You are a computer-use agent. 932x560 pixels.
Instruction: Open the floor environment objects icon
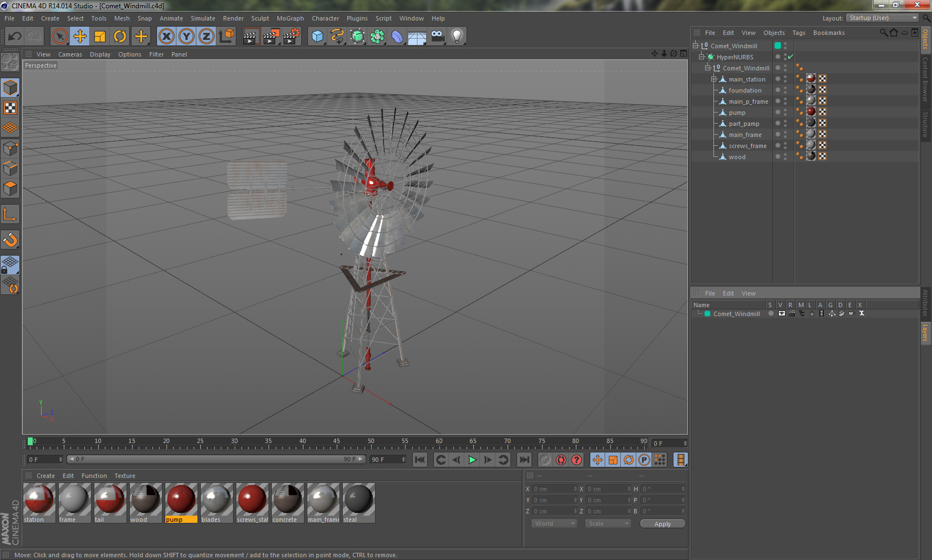(417, 37)
